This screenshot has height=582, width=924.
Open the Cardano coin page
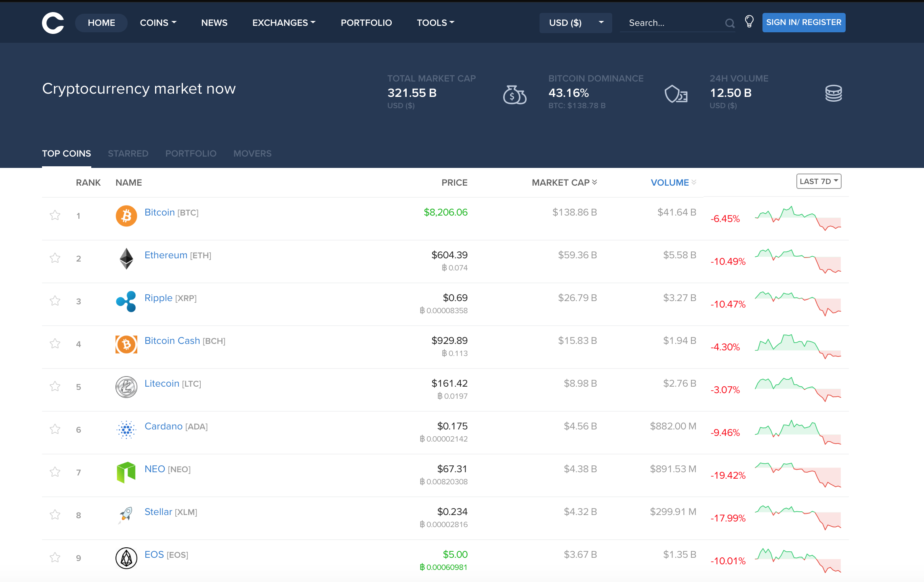point(163,426)
